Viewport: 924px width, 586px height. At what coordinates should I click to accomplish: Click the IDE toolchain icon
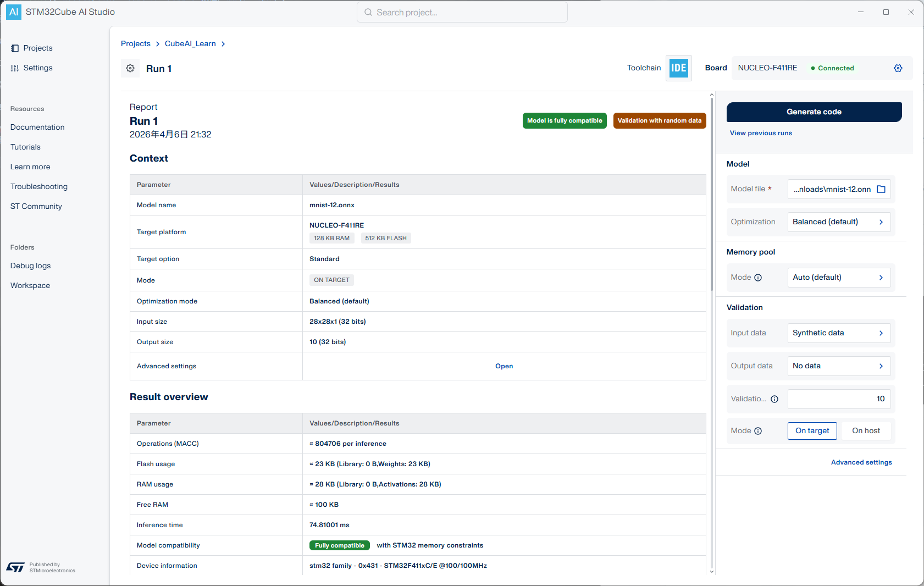(679, 68)
